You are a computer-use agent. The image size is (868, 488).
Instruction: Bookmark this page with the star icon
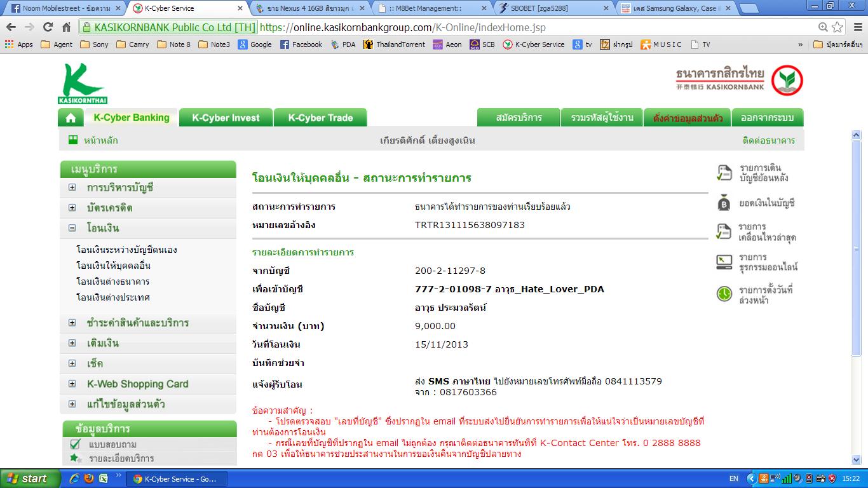[837, 27]
